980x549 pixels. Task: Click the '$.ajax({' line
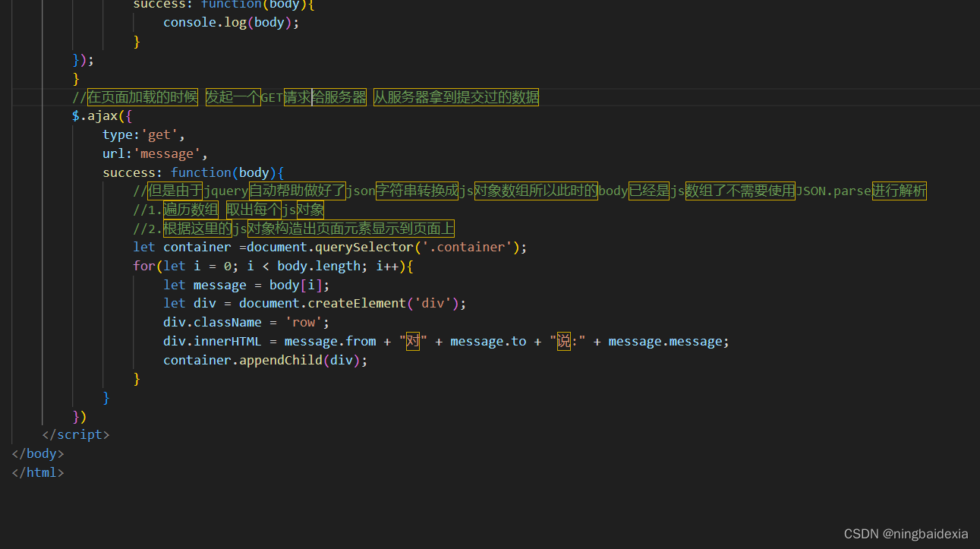click(x=102, y=116)
